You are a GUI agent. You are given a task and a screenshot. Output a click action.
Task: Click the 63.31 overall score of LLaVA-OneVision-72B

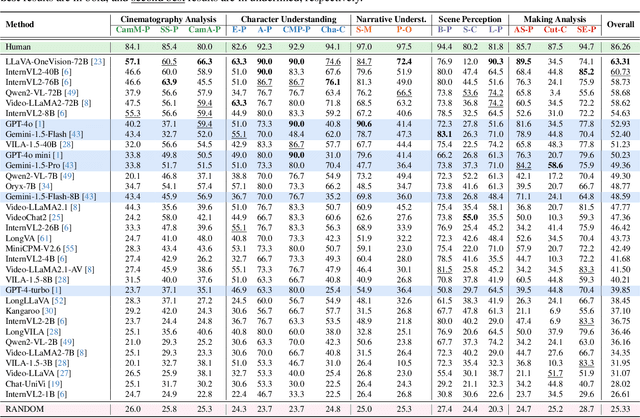click(619, 62)
